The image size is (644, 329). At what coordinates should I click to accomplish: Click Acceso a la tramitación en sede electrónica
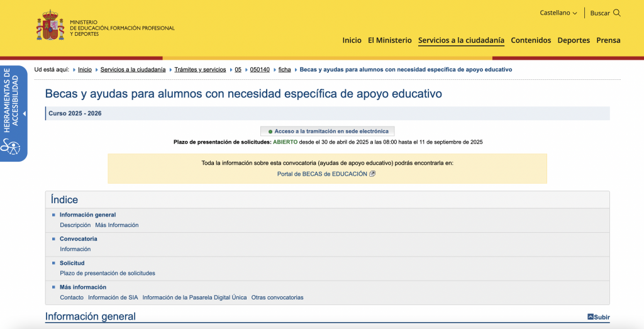click(331, 131)
